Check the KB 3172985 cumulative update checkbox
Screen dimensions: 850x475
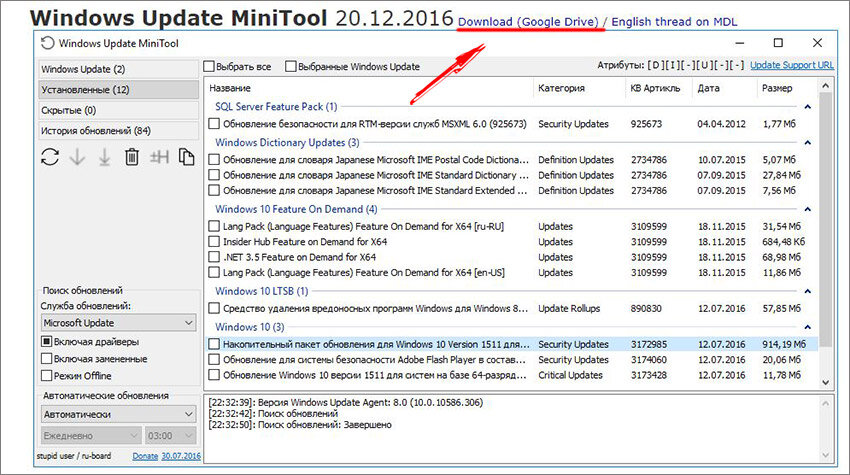tap(214, 344)
